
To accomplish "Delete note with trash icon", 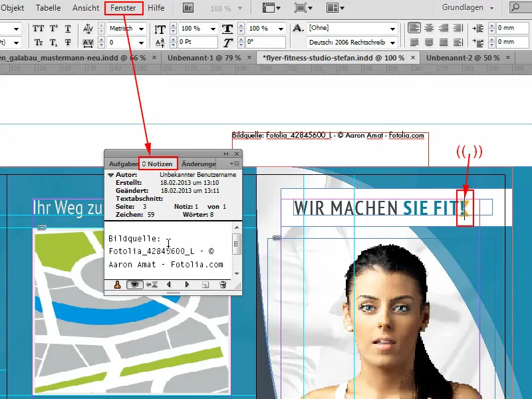I will click(x=223, y=285).
